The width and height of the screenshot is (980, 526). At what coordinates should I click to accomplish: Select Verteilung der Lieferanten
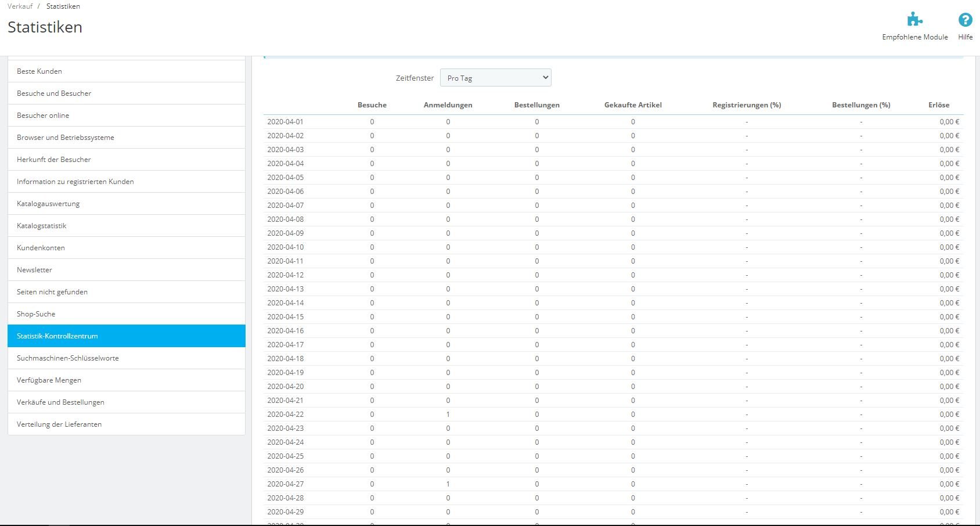127,424
